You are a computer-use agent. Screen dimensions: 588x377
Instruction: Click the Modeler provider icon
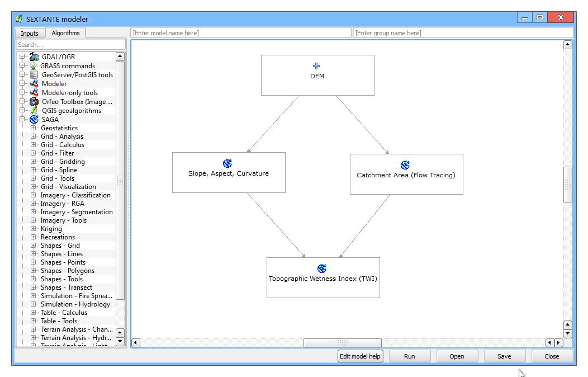(x=34, y=84)
